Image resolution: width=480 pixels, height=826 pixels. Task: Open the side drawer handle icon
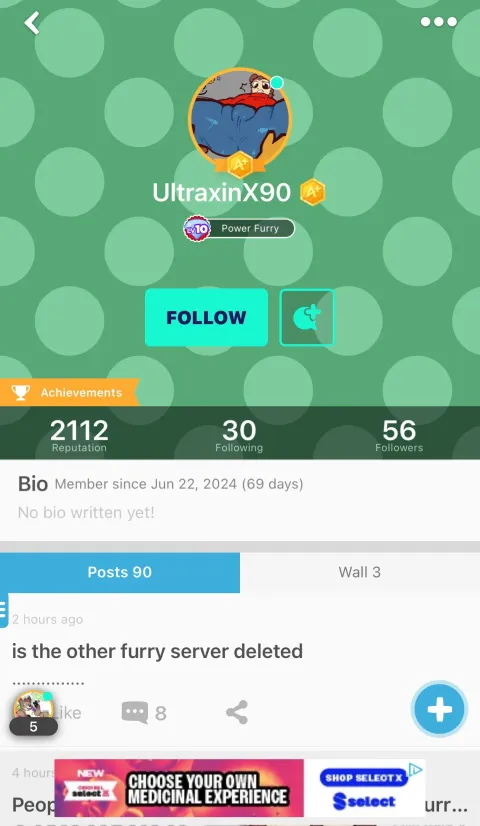4,610
